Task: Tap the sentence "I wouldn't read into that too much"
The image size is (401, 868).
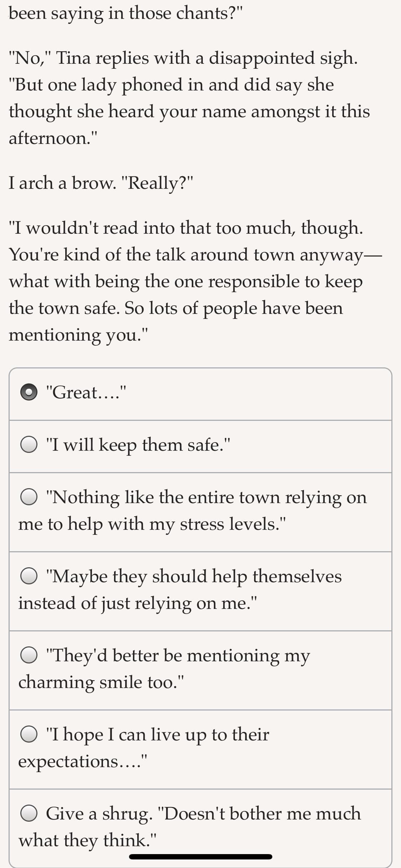Action: 186,228
